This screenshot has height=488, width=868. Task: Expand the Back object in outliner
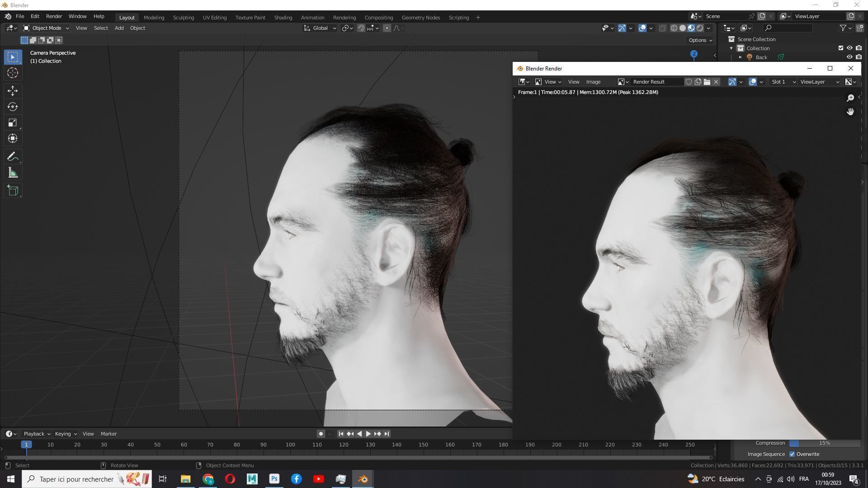[x=741, y=57]
